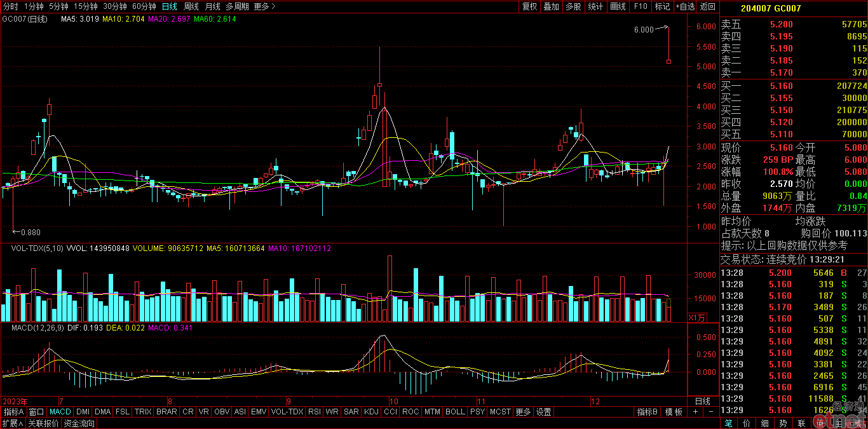This screenshot has height=429, width=868.
Task: Select the MTM indicator tab
Action: [432, 412]
